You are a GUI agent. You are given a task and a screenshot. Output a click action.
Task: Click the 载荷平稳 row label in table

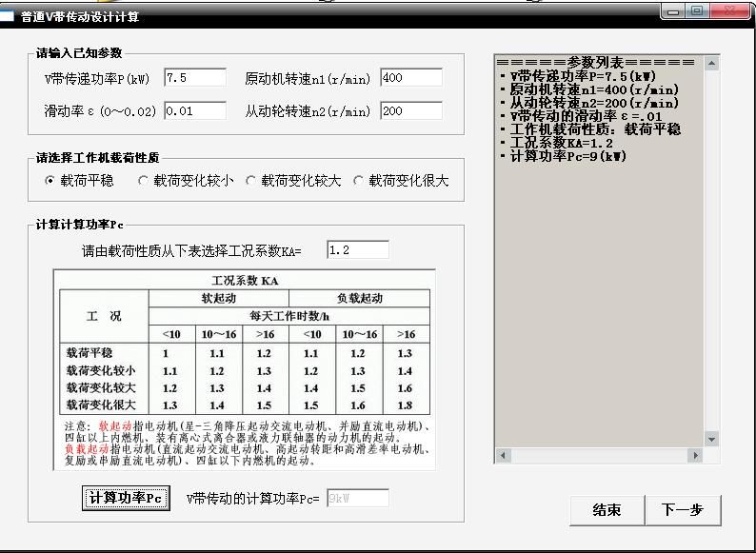click(x=90, y=353)
